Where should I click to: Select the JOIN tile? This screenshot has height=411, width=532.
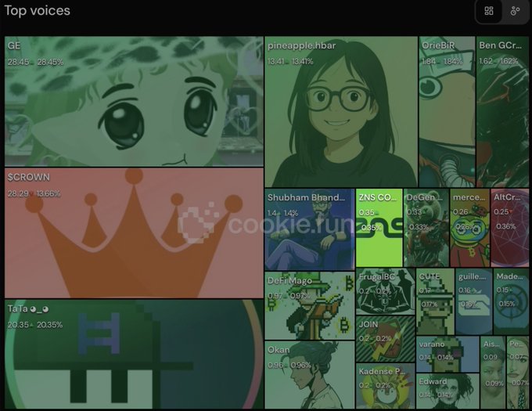tap(386, 339)
